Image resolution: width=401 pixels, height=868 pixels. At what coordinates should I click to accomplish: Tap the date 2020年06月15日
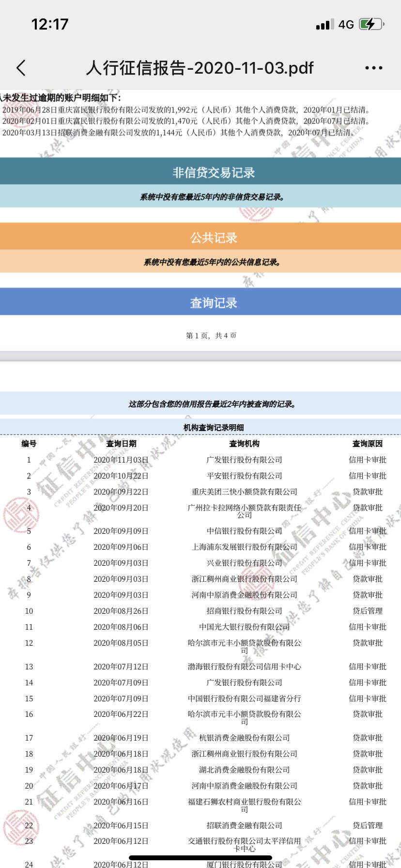click(121, 825)
